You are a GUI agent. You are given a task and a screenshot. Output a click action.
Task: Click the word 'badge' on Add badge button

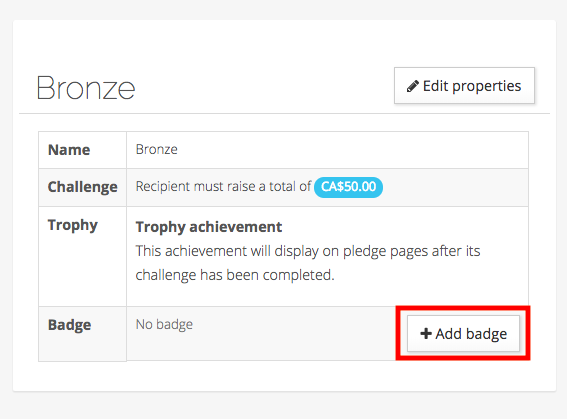[x=486, y=334]
